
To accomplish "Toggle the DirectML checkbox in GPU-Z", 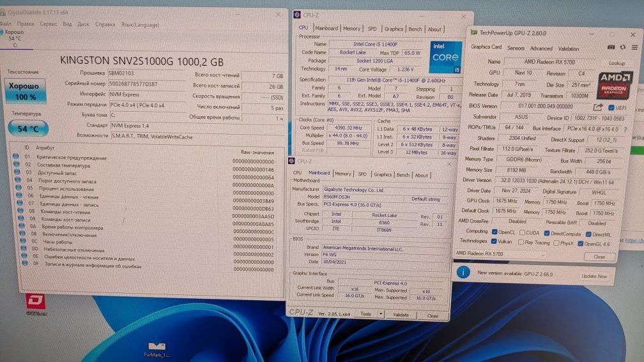I will point(588,234).
